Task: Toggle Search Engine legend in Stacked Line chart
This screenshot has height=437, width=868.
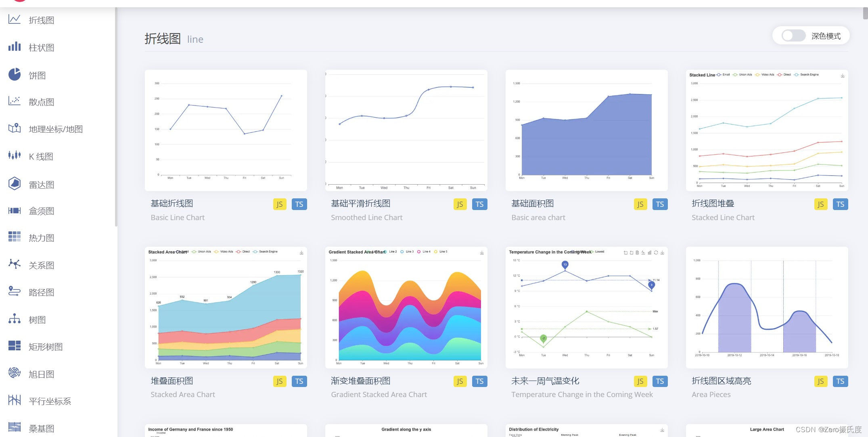Action: click(806, 75)
